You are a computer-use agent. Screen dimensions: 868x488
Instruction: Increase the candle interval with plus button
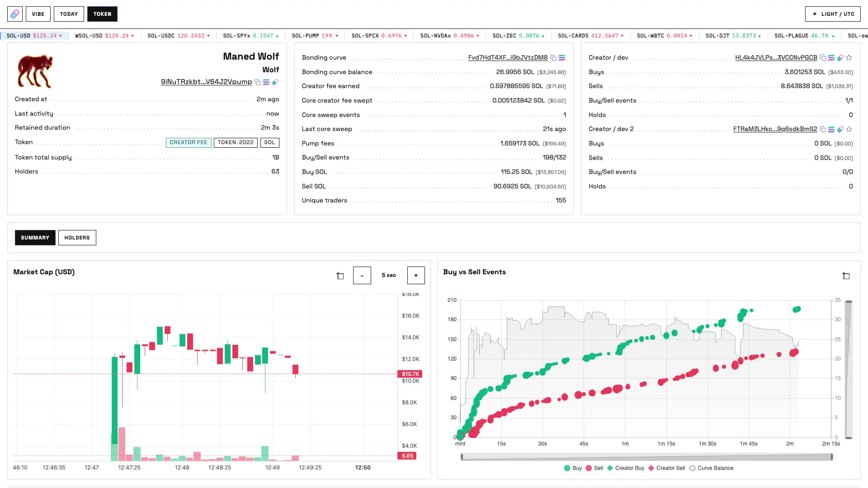(416, 275)
